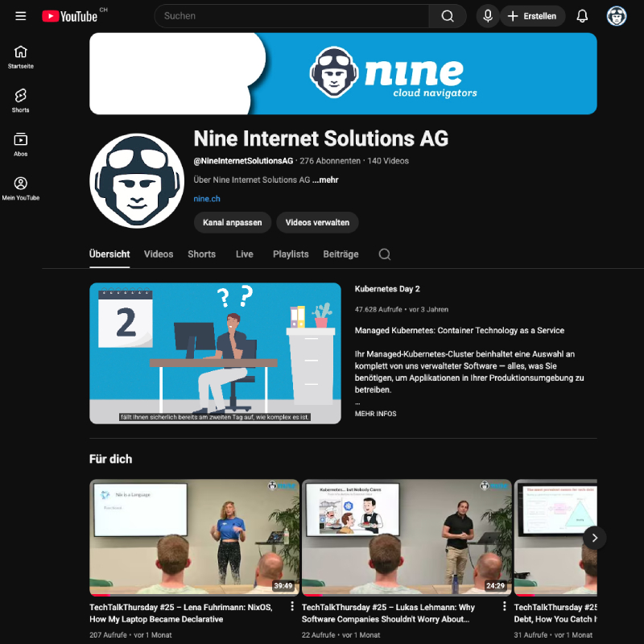This screenshot has height=644, width=644.
Task: Open the hamburger guide menu
Action: [x=21, y=16]
